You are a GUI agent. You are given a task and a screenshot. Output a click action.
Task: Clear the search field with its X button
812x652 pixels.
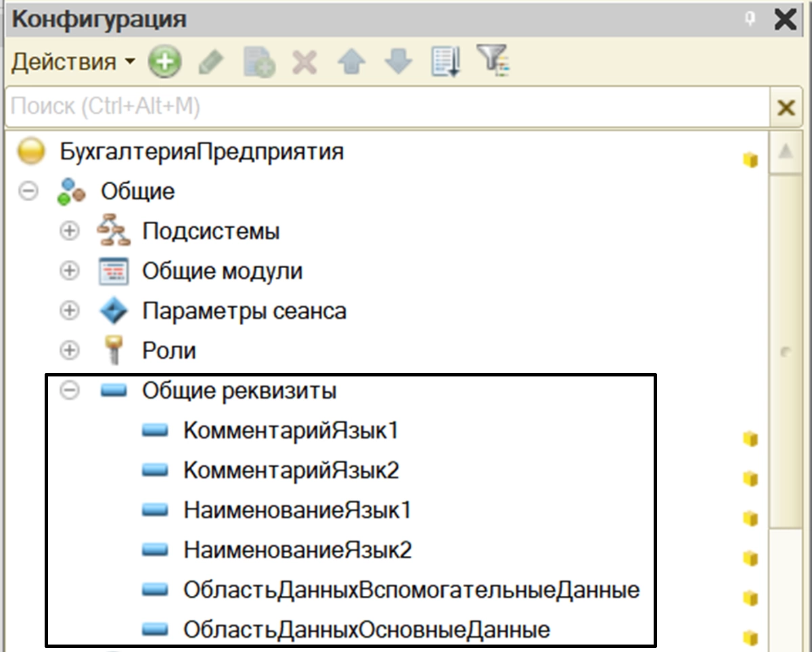[786, 108]
